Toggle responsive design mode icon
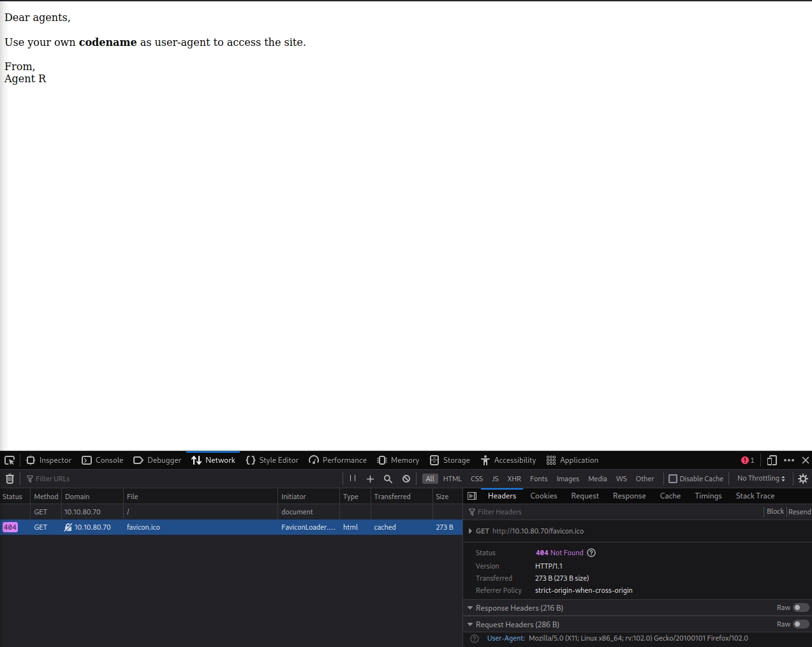Viewport: 812px width, 647px height. click(772, 460)
